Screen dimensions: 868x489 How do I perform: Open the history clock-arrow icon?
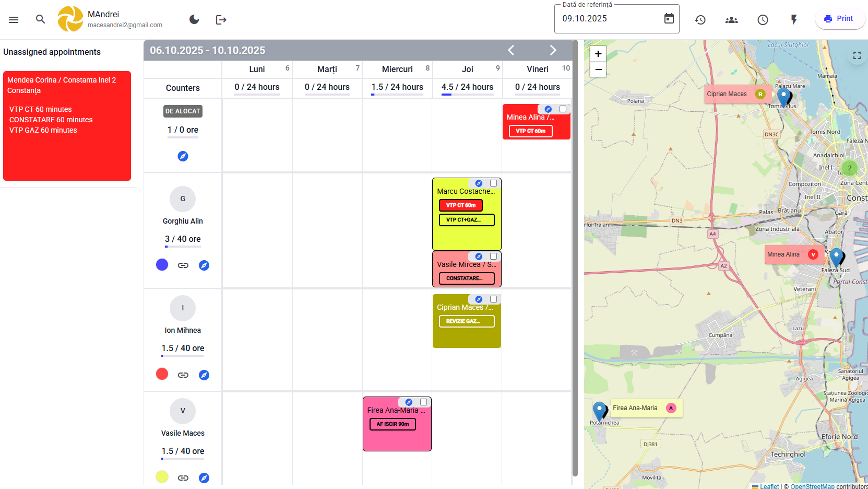700,20
